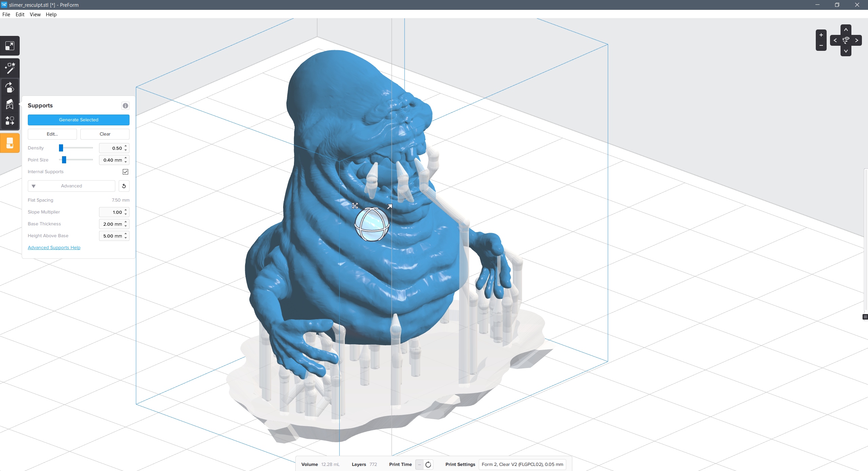Collapse the Advanced settings expander

tap(72, 186)
